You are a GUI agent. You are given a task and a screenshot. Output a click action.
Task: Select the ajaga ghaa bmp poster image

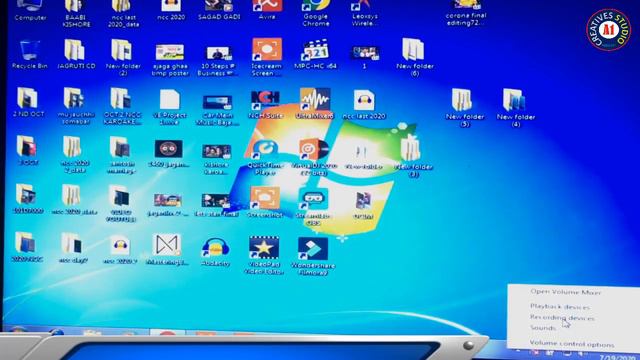[170, 60]
